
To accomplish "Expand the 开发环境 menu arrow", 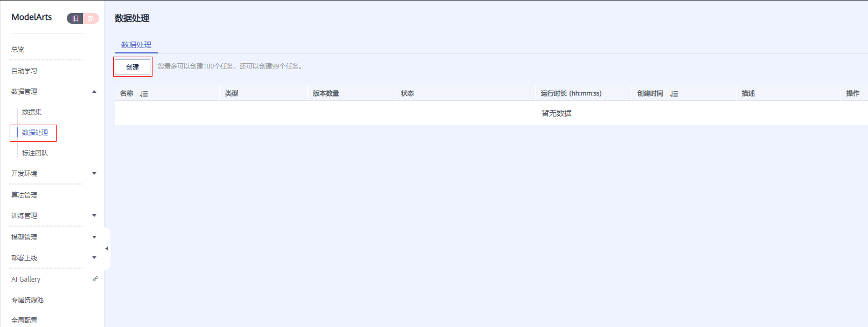I will click(x=94, y=174).
